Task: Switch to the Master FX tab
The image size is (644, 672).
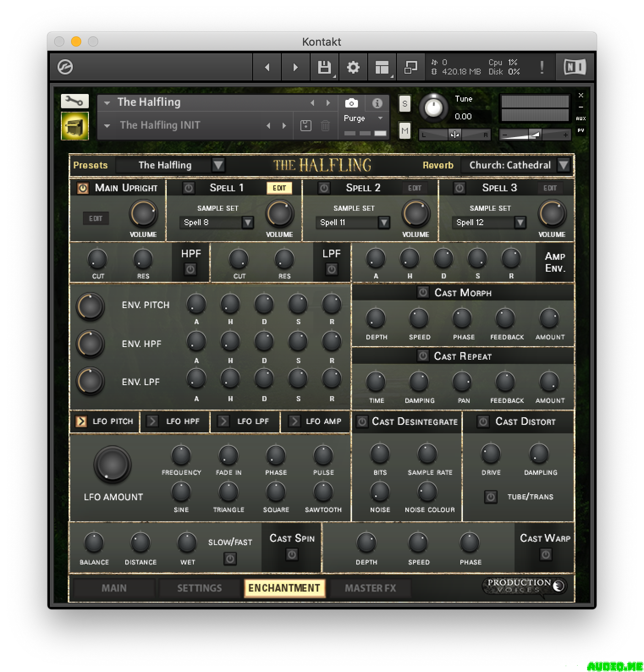Action: click(370, 588)
